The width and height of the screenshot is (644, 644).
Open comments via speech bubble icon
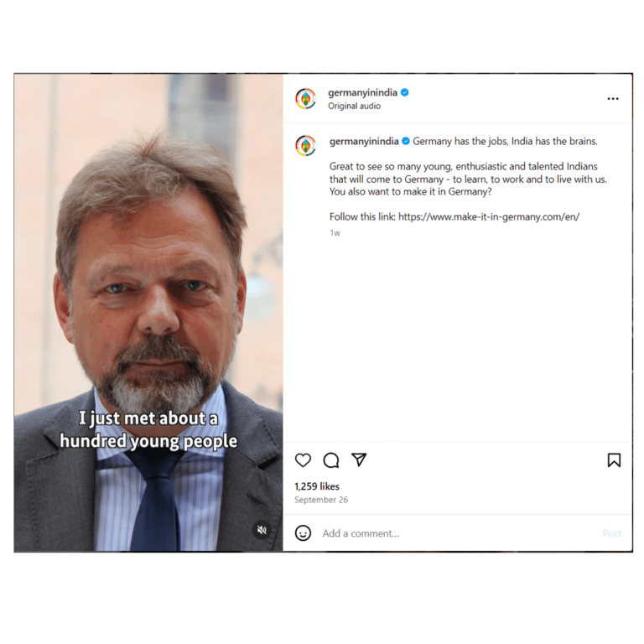pyautogui.click(x=331, y=460)
